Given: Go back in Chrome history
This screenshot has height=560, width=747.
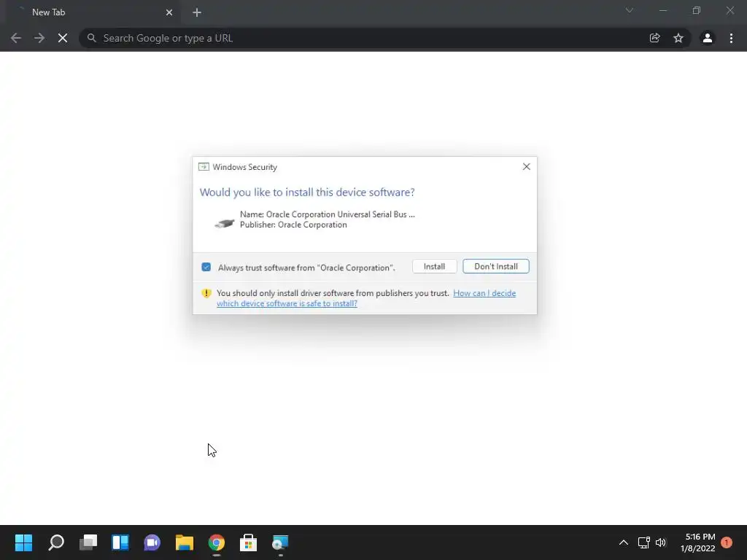Looking at the screenshot, I should (16, 38).
